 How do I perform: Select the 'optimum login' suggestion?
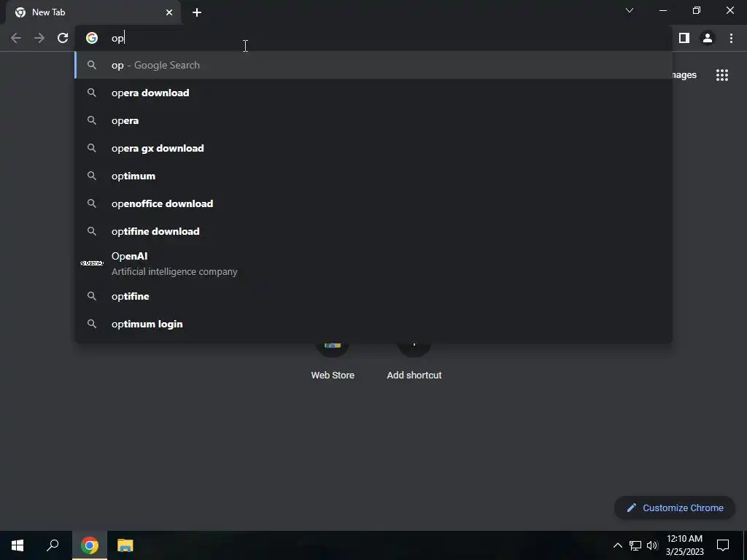click(373, 324)
